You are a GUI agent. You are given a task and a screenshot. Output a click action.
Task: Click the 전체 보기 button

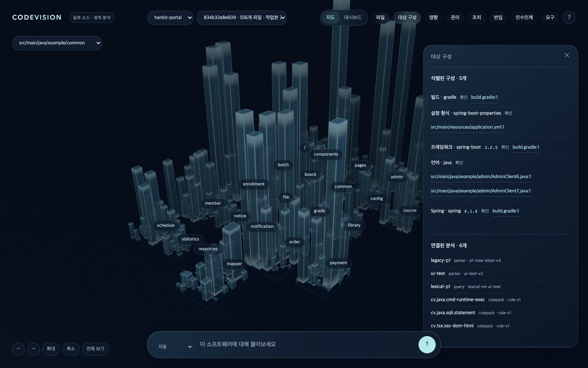click(95, 349)
